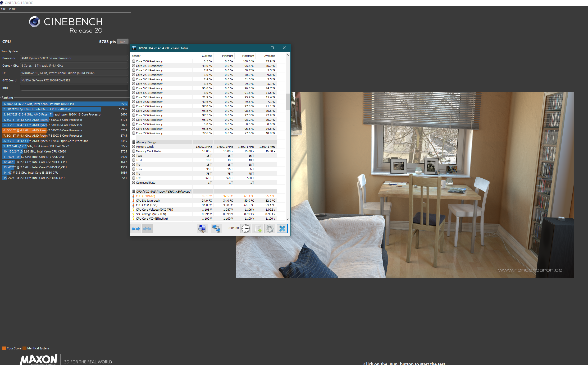Screen dimensions: 588x365
Task: Open the remote network monitors icon
Action: point(216,229)
